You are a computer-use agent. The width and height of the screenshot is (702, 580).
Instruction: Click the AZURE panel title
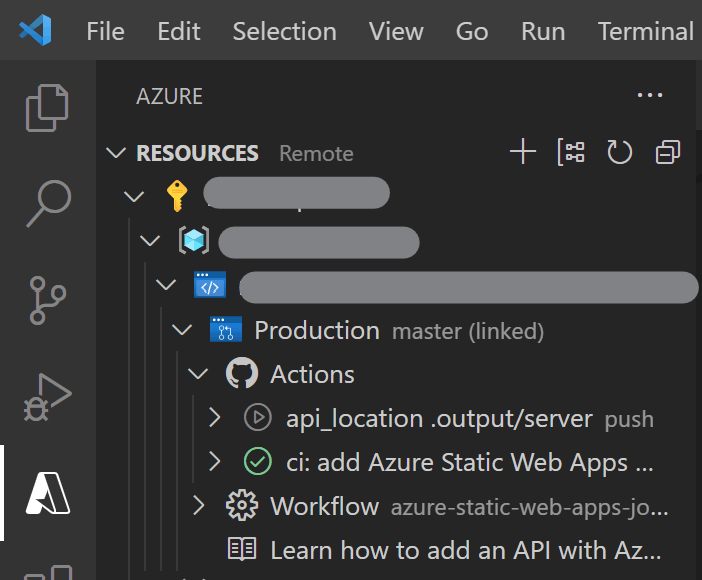click(x=169, y=96)
